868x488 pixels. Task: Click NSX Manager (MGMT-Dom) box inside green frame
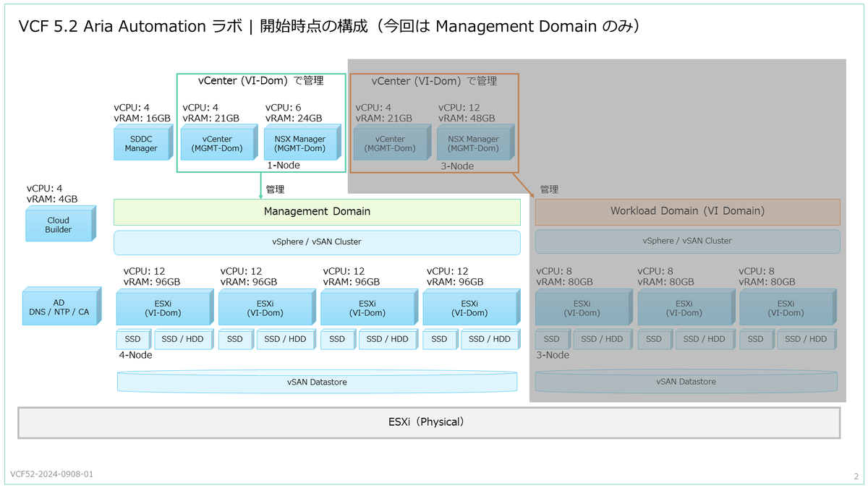pos(302,143)
